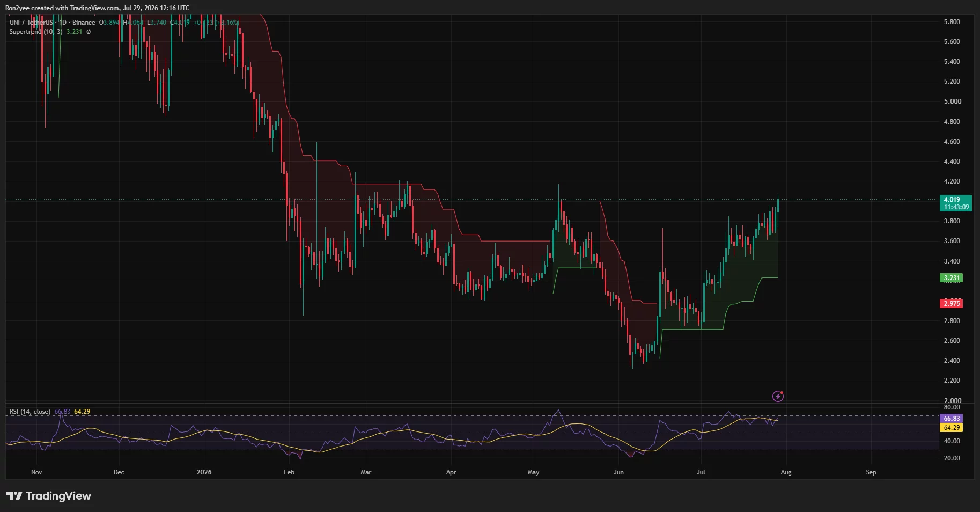Click the 4.600 price axis value
Screen dimensions: 980x512
point(952,142)
